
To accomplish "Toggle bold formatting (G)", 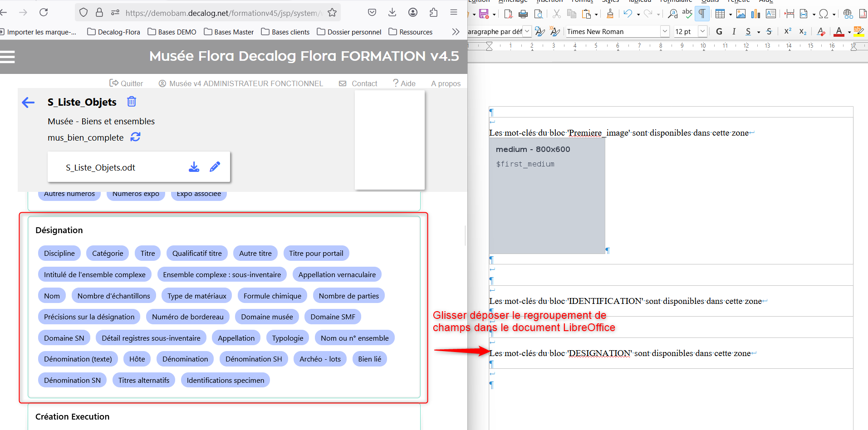I will coord(719,31).
